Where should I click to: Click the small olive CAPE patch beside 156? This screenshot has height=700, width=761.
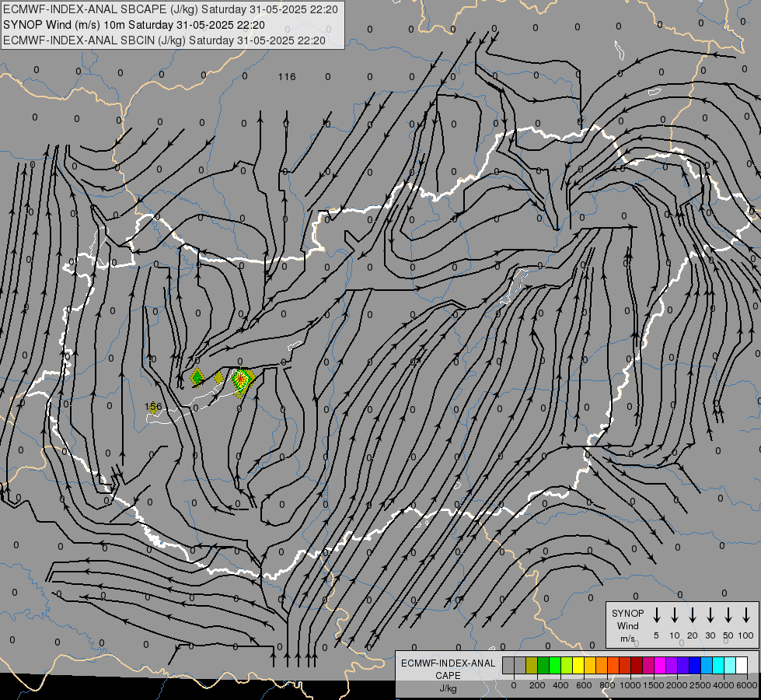click(x=153, y=409)
